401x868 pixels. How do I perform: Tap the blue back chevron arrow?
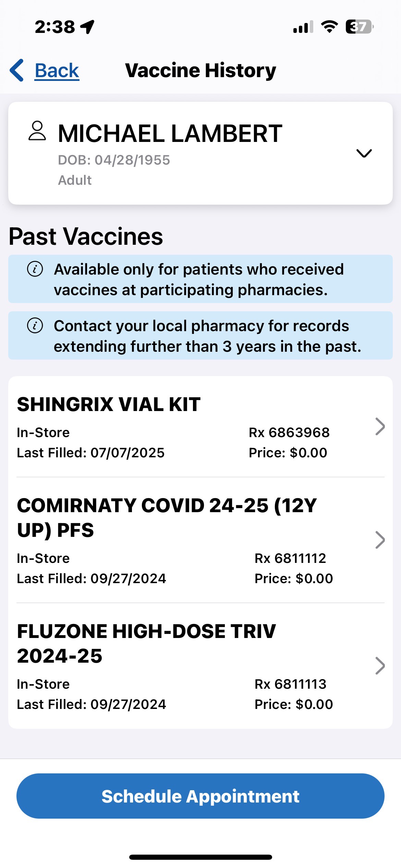(x=17, y=70)
